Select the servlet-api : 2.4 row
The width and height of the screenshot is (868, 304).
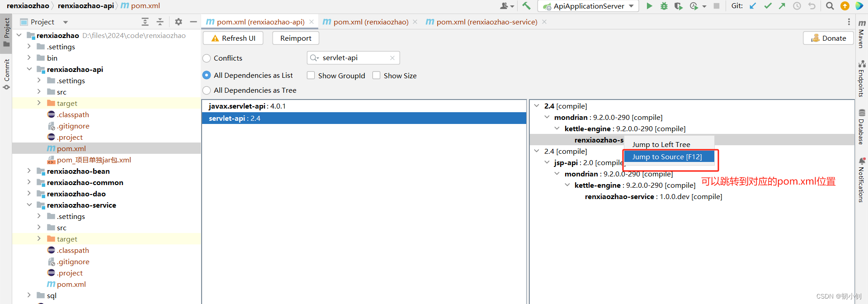point(364,118)
